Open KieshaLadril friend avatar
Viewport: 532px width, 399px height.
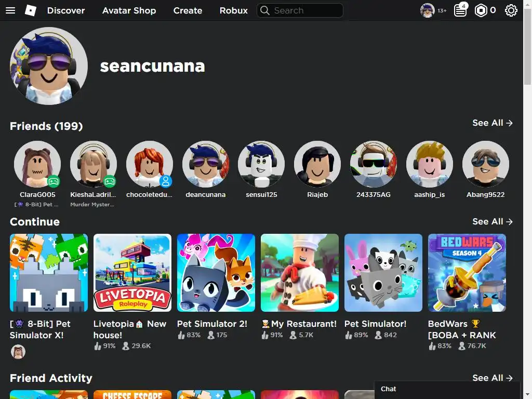(x=94, y=164)
